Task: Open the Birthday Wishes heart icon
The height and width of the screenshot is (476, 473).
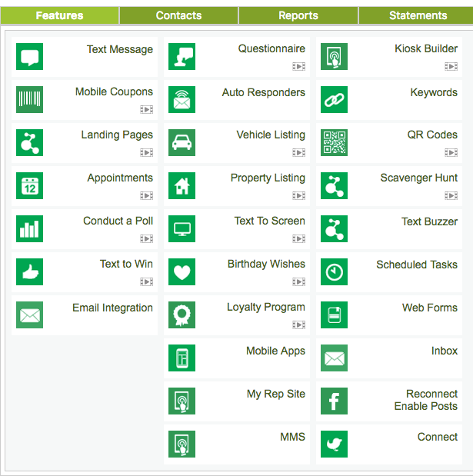Action: click(x=182, y=272)
